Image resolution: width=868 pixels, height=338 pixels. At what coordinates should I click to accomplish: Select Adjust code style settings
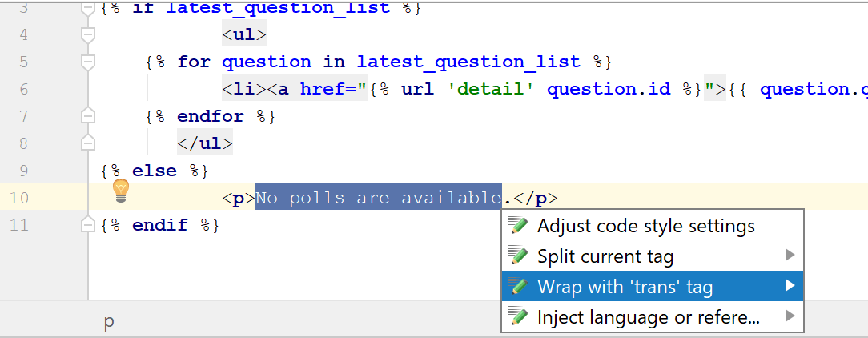point(645,226)
